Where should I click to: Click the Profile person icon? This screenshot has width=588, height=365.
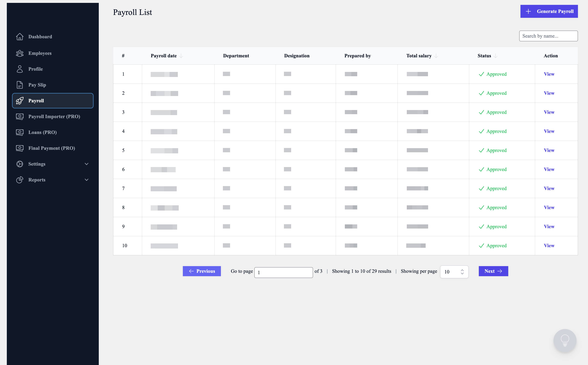pyautogui.click(x=20, y=69)
